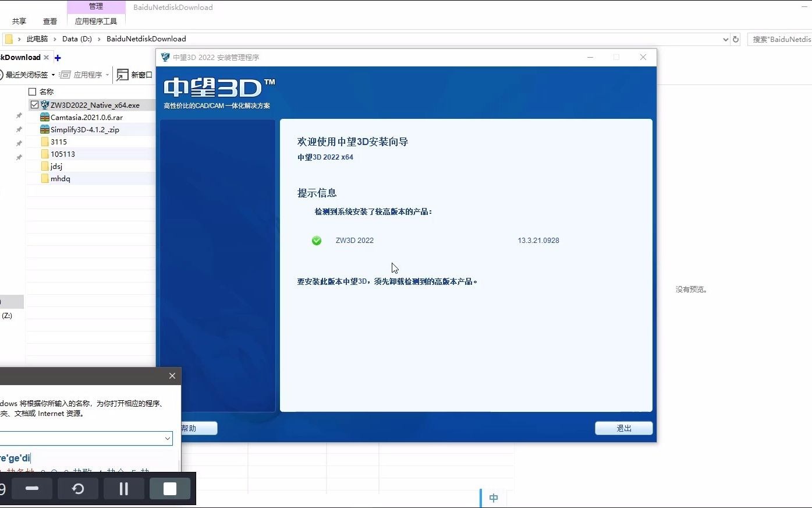The image size is (812, 508).
Task: Click the 新窗口 (new window) icon
Action: point(123,75)
